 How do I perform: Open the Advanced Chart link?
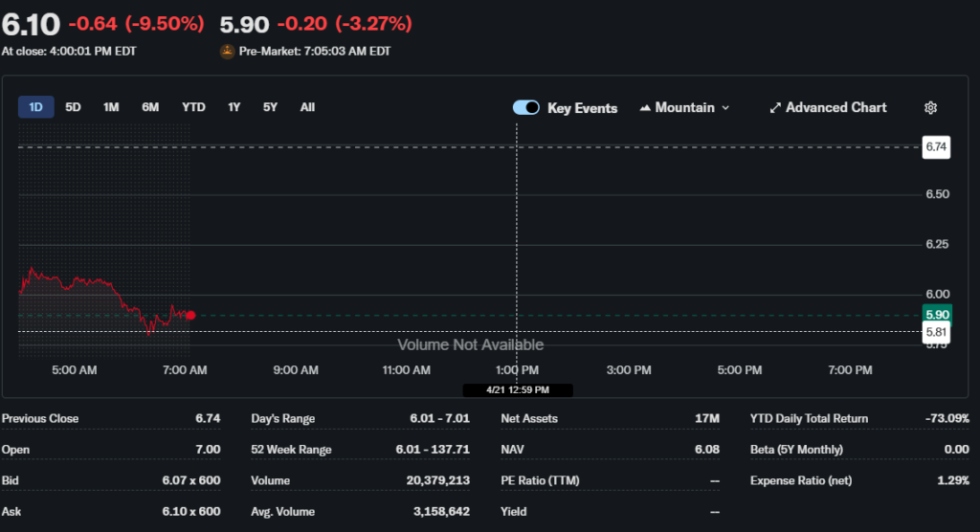(x=835, y=108)
